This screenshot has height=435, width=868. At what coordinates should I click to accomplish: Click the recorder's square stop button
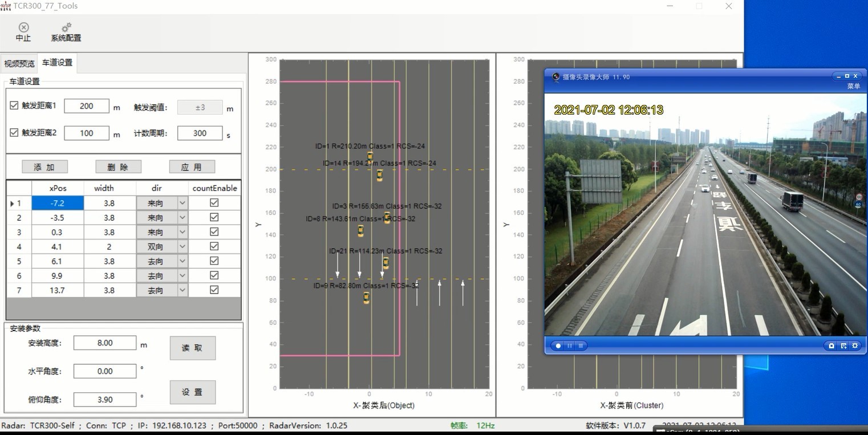(581, 345)
